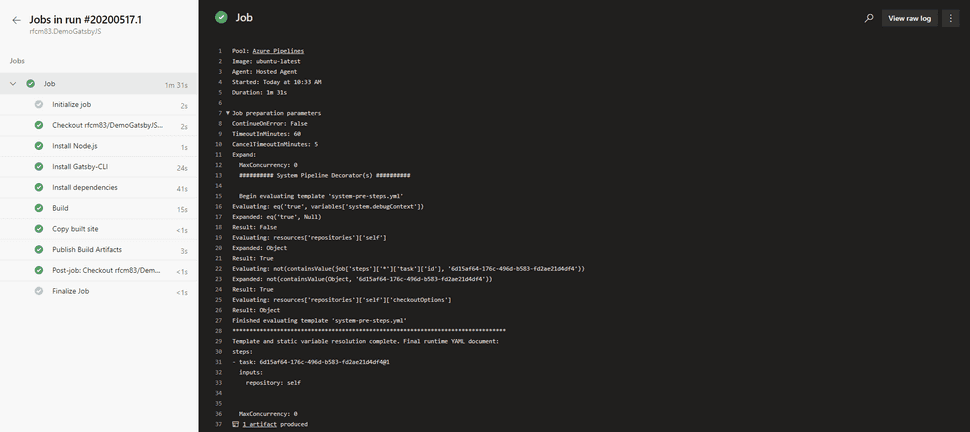Click View raw log button
This screenshot has height=432, width=970.
[909, 19]
